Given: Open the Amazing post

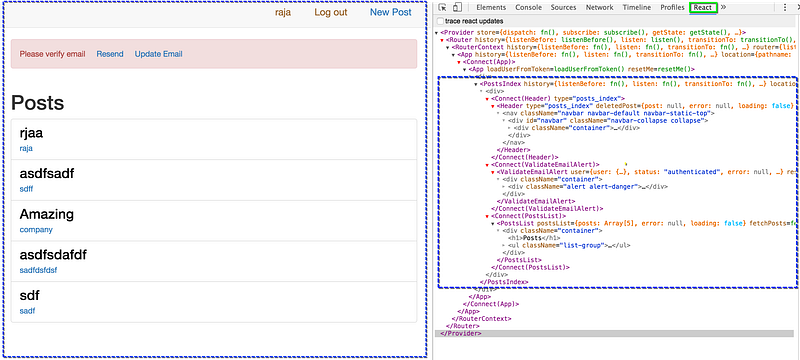Looking at the screenshot, I should click(x=46, y=214).
